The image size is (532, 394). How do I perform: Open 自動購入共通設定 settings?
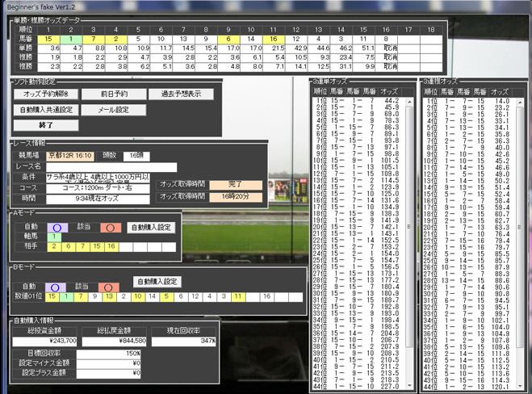point(46,110)
